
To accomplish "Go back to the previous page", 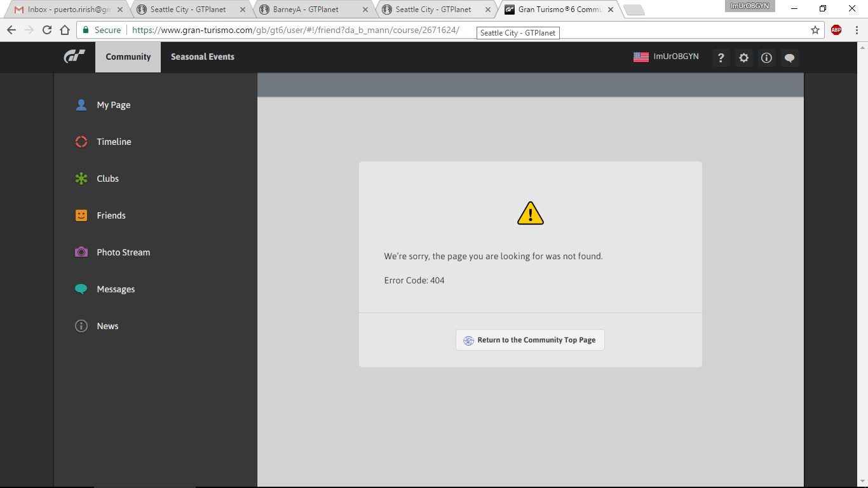I will pos(11,30).
